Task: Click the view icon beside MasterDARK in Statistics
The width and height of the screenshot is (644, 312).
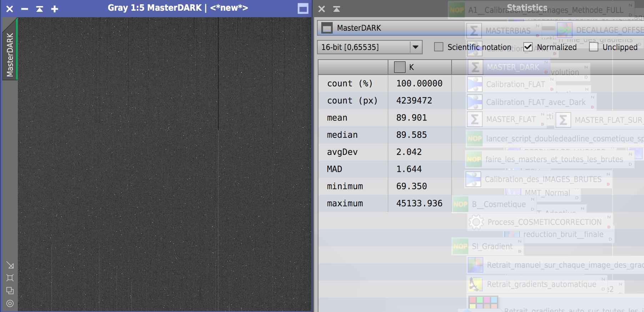Action: [327, 28]
